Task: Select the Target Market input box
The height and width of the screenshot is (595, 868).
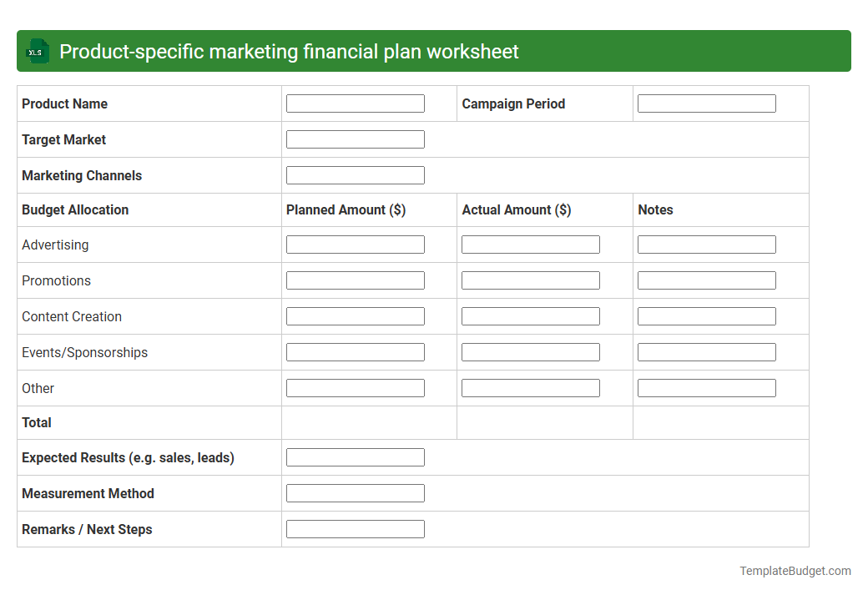Action: (x=355, y=139)
